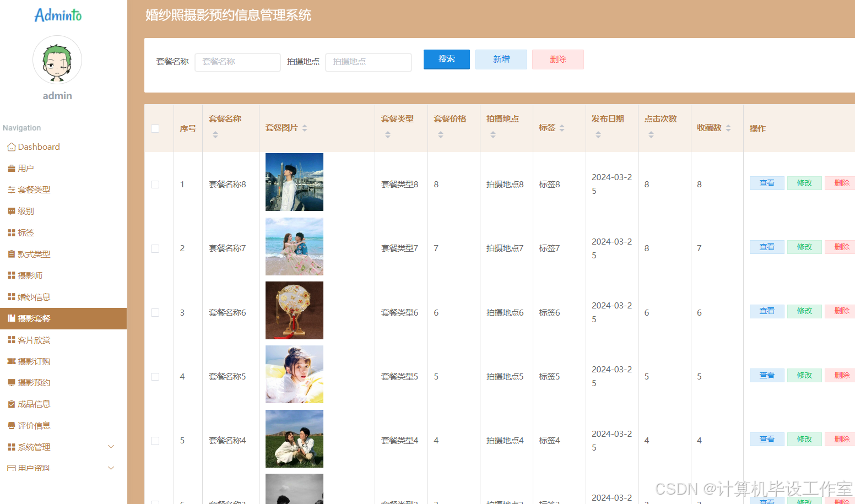Click the 款式类型 clipboard icon

(x=11, y=254)
